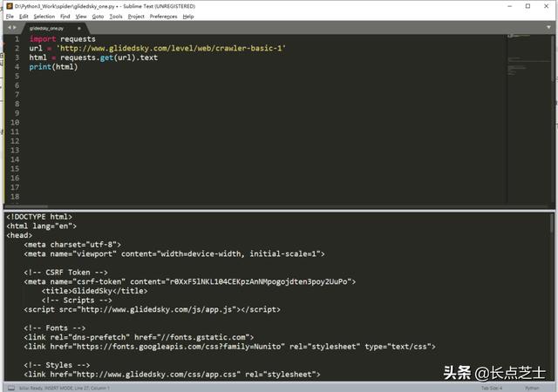Viewport: 558px width, 392px height.
Task: Click the 'import' keyword on line 1
Action: click(43, 39)
